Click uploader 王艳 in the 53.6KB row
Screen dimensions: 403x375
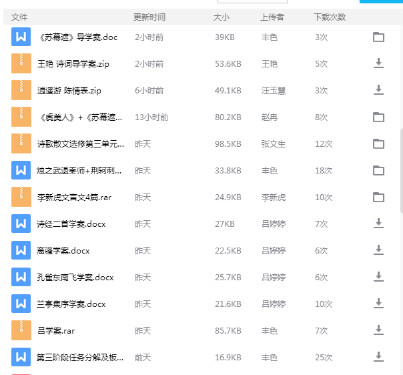point(270,64)
